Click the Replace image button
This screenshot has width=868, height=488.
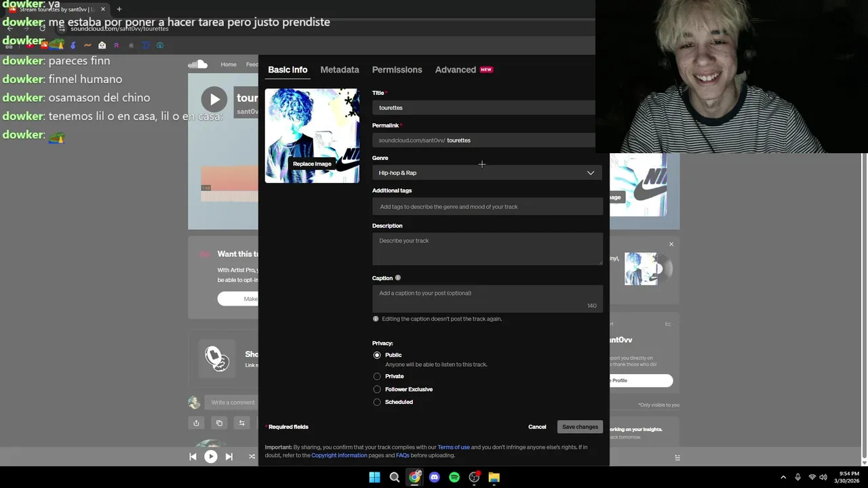click(312, 163)
